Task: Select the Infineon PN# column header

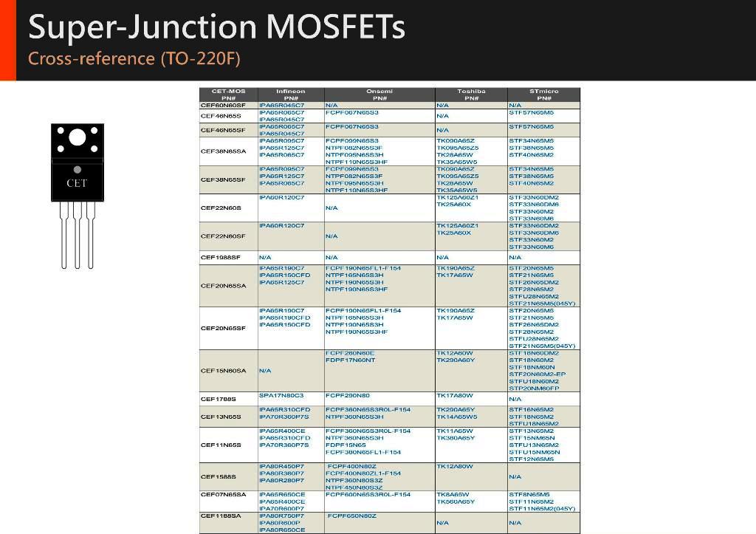Action: [290, 95]
